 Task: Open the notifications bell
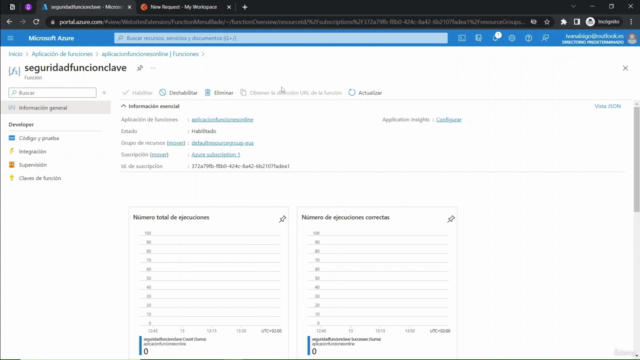[496, 38]
